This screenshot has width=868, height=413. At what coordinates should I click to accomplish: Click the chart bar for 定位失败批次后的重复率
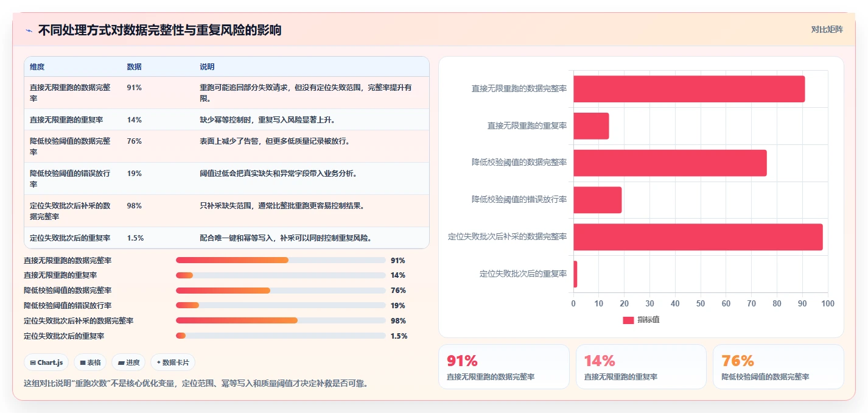575,274
